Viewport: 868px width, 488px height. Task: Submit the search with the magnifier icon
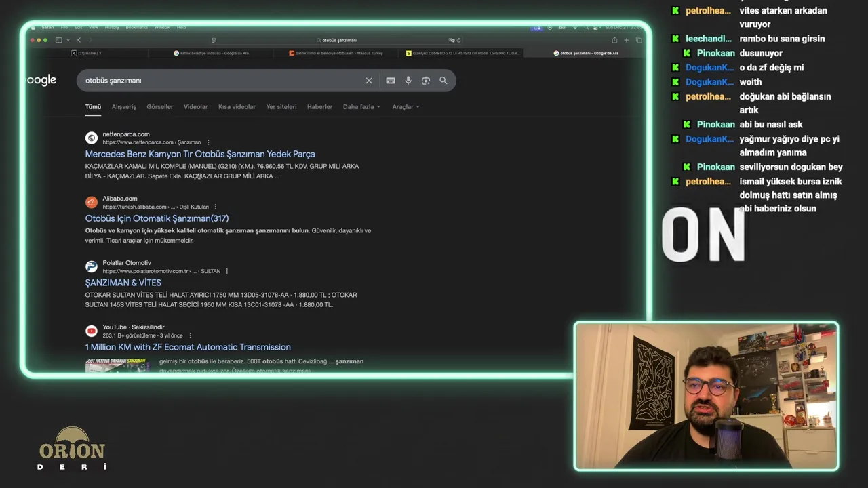(x=443, y=81)
